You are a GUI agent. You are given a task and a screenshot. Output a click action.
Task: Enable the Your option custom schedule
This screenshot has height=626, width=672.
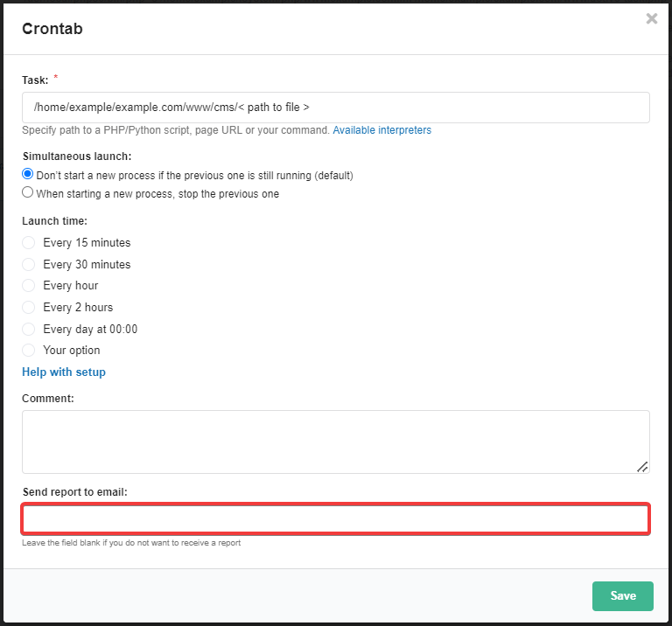pyautogui.click(x=29, y=350)
